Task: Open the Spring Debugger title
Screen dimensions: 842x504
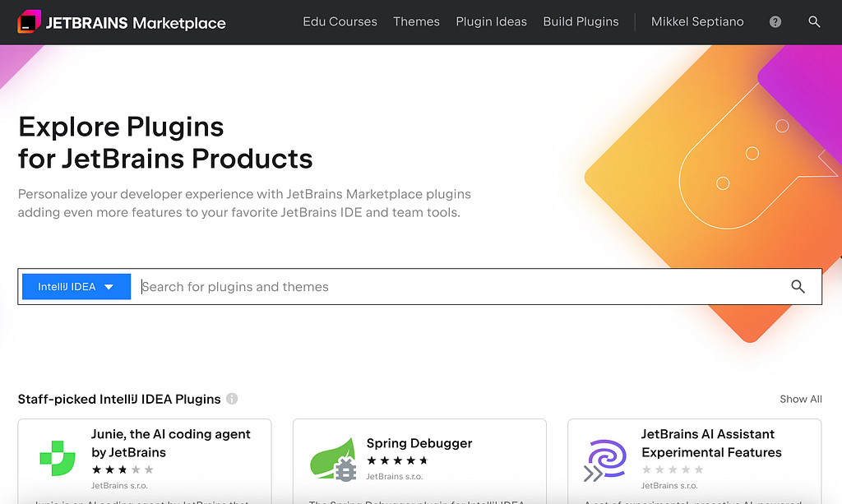Action: (419, 443)
